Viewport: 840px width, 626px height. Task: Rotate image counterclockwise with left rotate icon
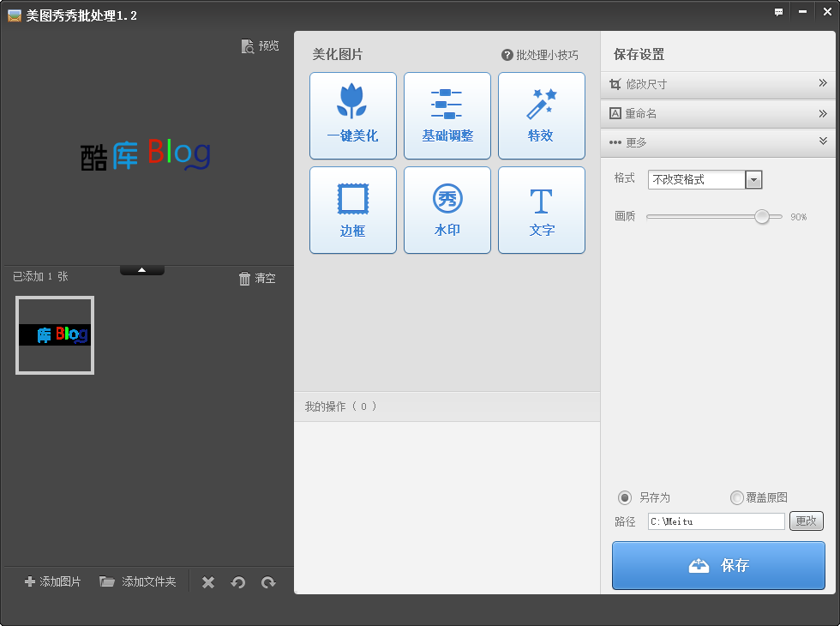[x=238, y=582]
